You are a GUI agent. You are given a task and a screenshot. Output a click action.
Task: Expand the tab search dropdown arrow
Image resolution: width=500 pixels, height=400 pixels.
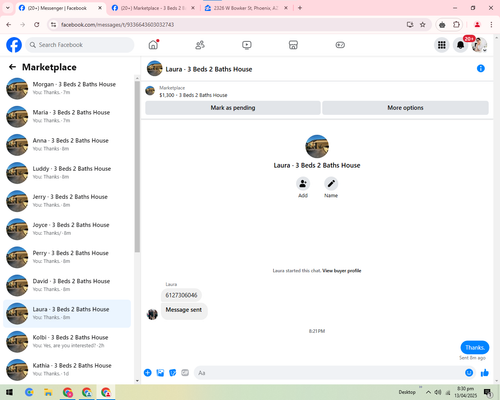[x=8, y=8]
